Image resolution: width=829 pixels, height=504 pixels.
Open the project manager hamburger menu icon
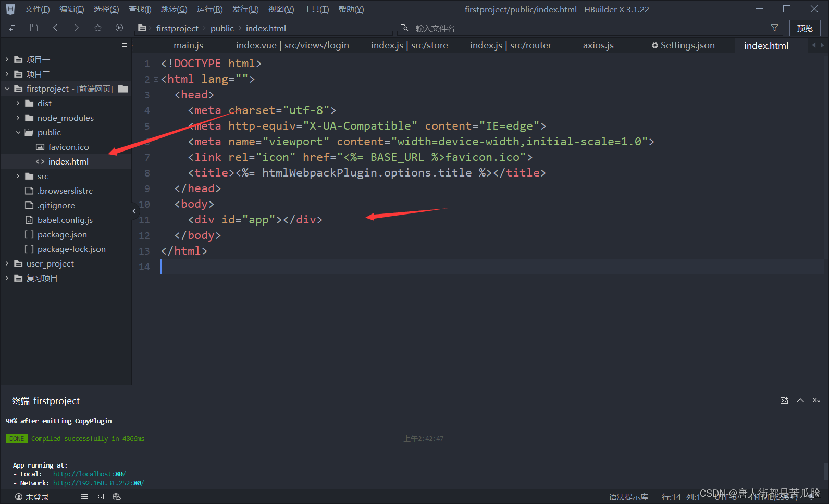[125, 45]
